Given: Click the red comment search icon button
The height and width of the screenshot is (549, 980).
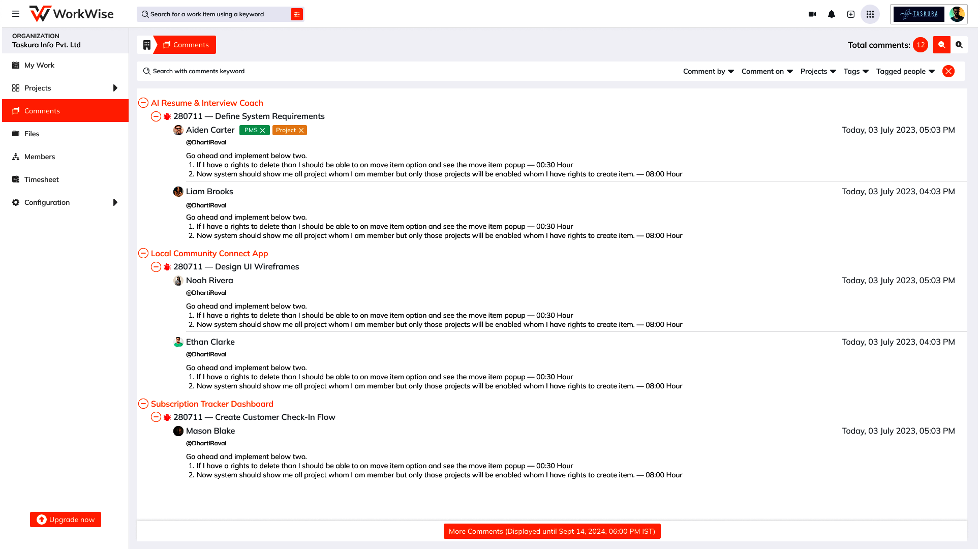Looking at the screenshot, I should tap(942, 45).
